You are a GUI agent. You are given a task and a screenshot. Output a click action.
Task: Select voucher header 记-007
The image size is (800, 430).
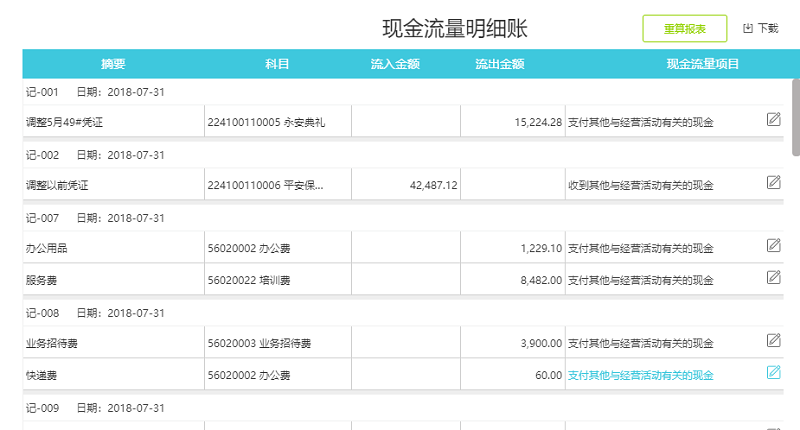[42, 218]
